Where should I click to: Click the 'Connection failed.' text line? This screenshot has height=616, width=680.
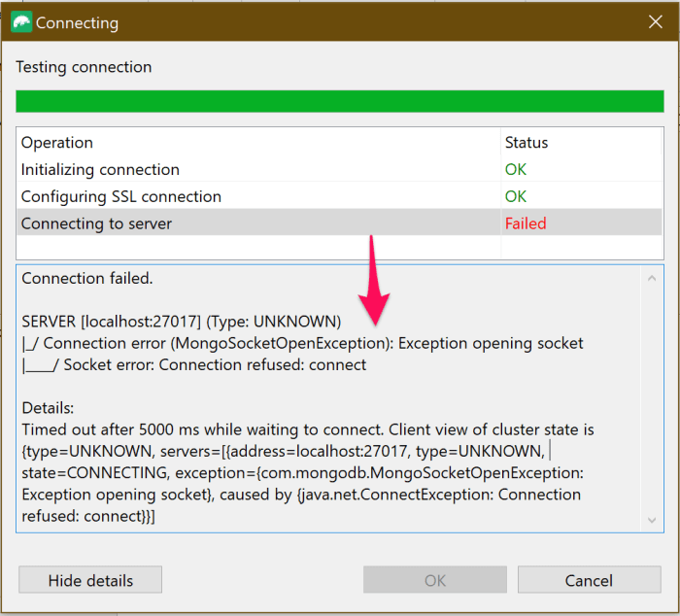pos(87,278)
